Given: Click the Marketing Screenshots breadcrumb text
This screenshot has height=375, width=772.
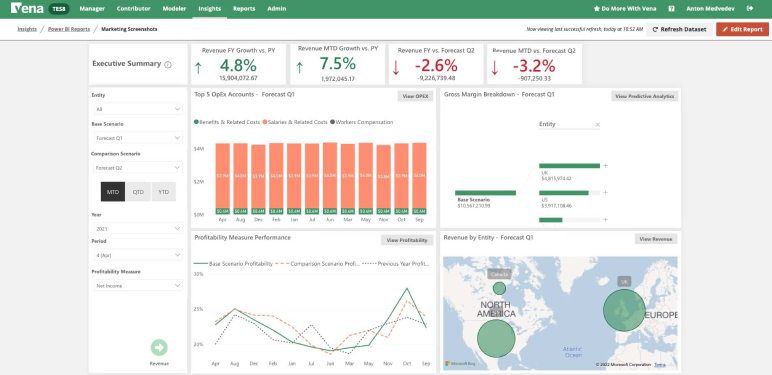Looking at the screenshot, I should (x=129, y=29).
